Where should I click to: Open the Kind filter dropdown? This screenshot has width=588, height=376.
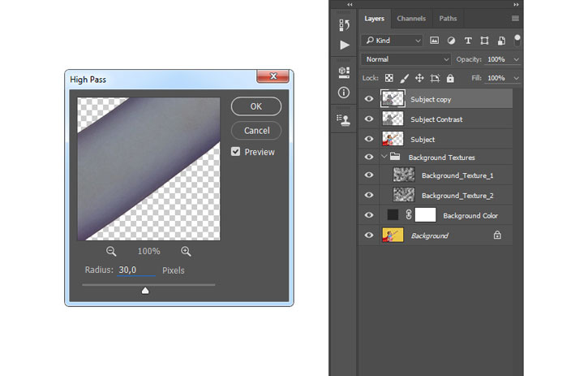coord(392,41)
